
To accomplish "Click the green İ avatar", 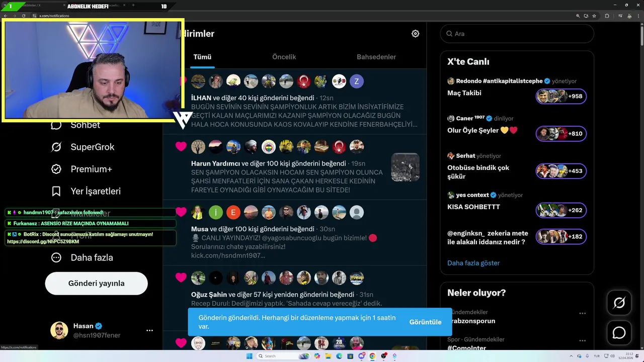I will pyautogui.click(x=216, y=212).
